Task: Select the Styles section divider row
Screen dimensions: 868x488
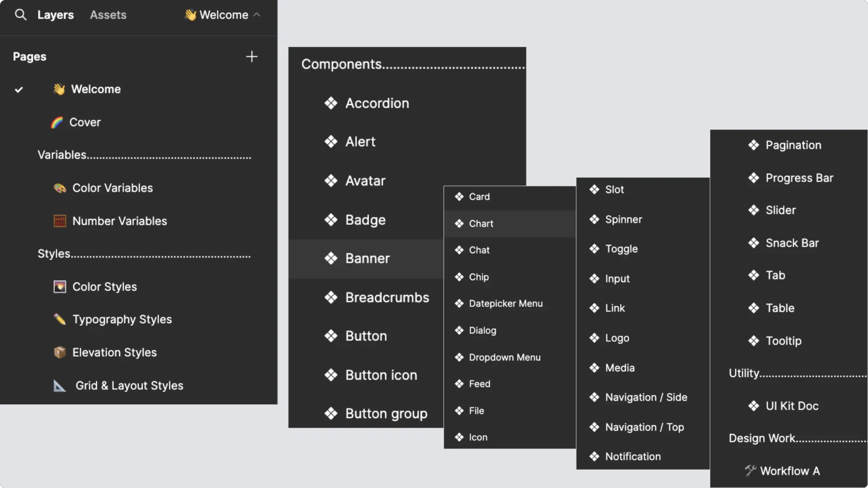Action: (144, 253)
